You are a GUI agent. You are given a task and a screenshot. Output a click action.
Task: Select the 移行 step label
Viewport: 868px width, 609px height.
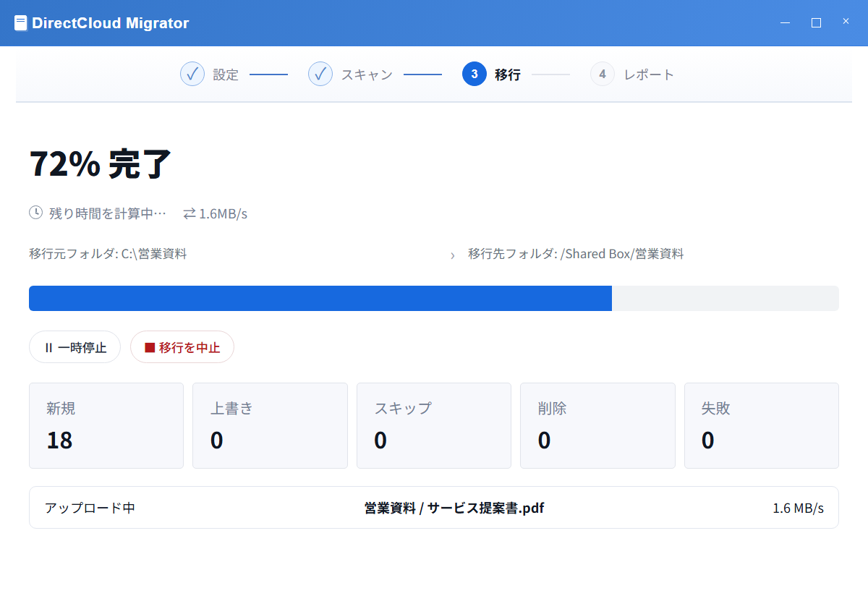coord(508,74)
